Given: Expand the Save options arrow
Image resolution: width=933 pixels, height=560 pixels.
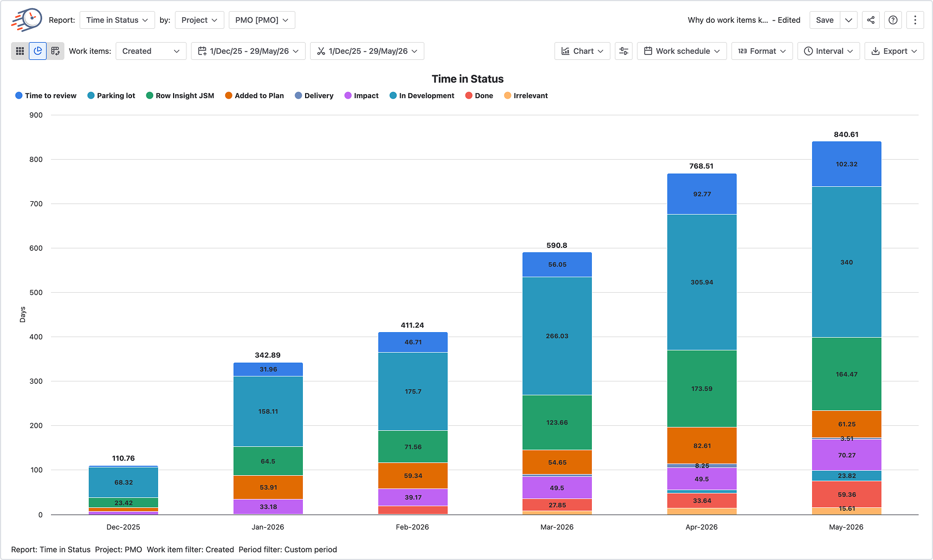Looking at the screenshot, I should (849, 20).
